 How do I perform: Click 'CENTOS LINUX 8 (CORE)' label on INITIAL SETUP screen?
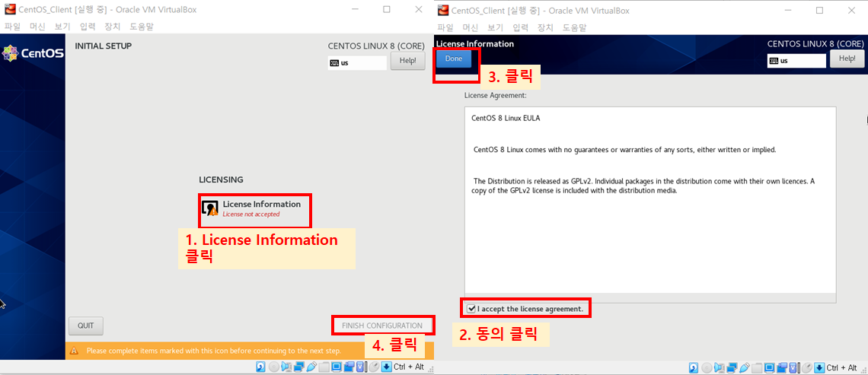pyautogui.click(x=376, y=46)
